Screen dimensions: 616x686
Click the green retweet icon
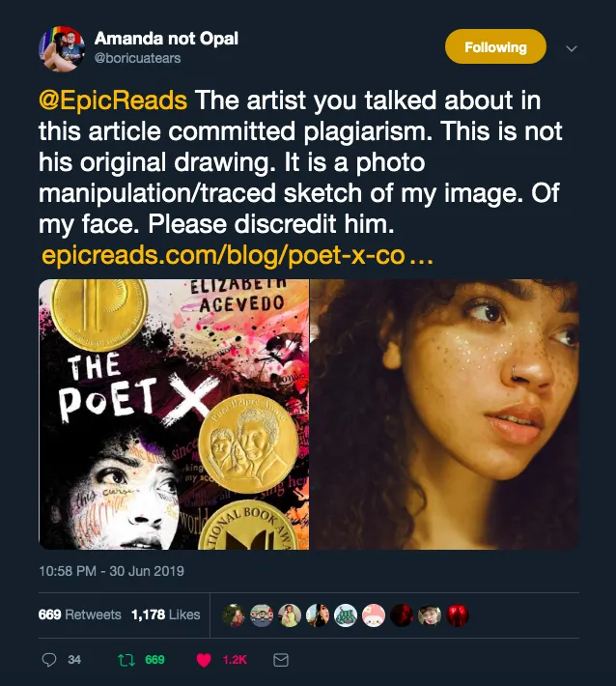coord(125,660)
